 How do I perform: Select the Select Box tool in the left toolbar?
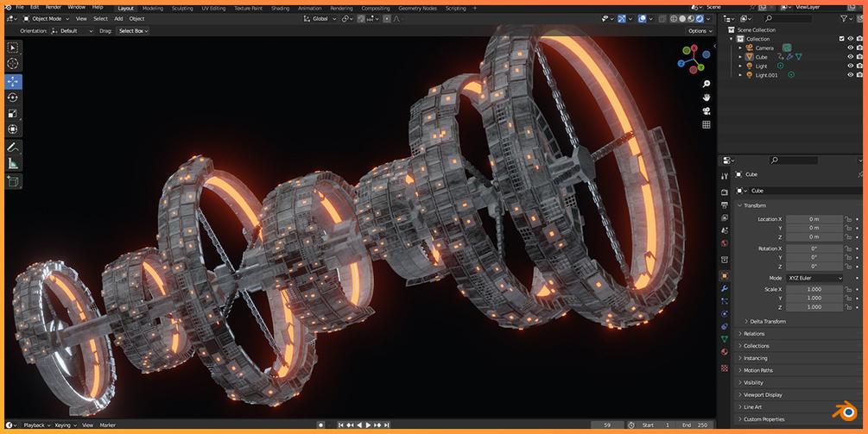(x=13, y=47)
